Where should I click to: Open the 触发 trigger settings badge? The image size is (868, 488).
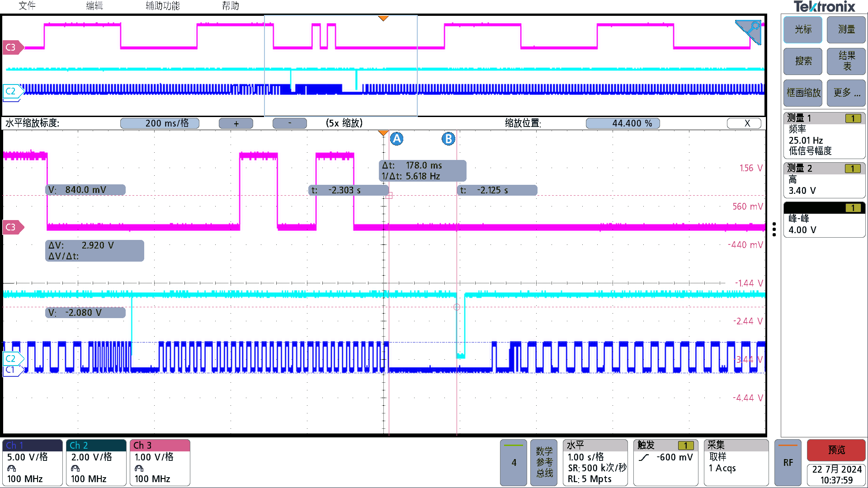[666, 463]
